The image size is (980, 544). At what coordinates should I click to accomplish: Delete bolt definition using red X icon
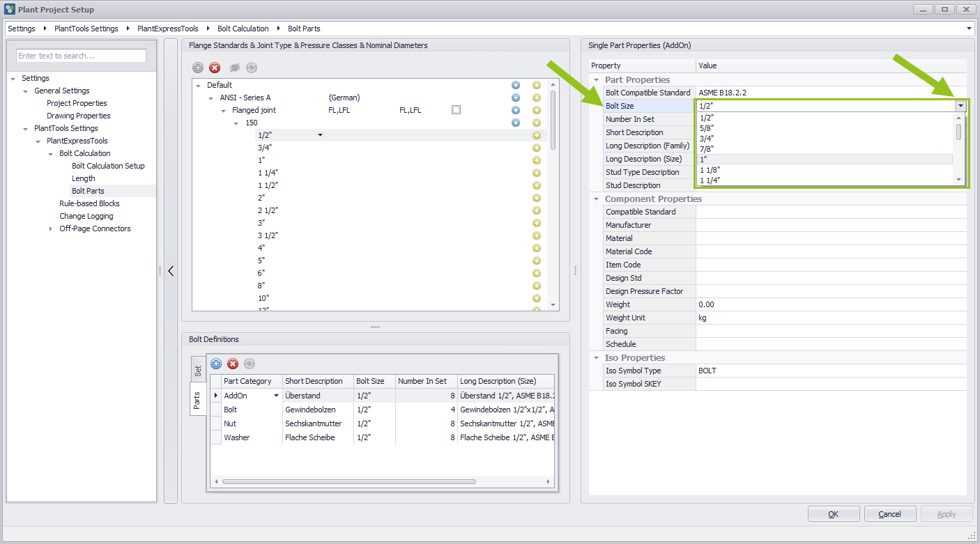(233, 364)
